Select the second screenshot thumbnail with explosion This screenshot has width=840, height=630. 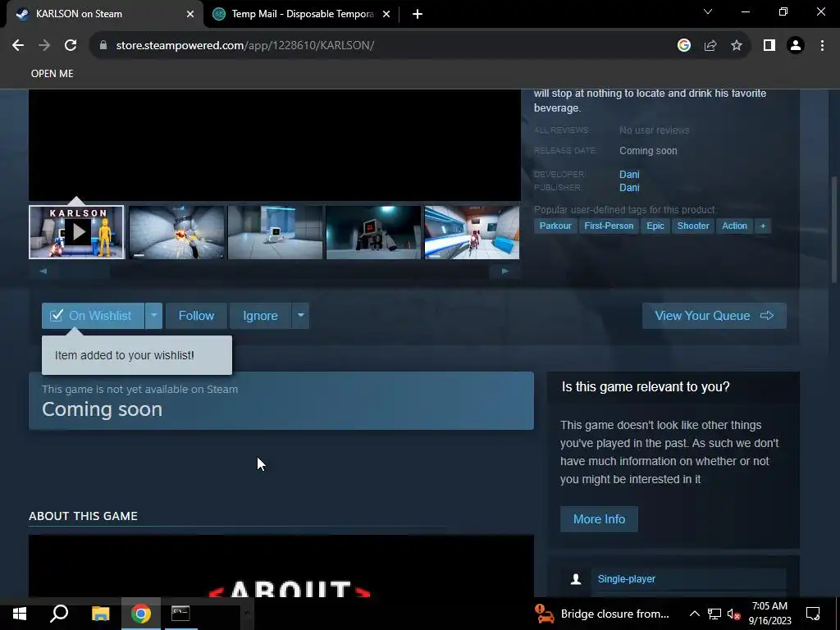[176, 232]
